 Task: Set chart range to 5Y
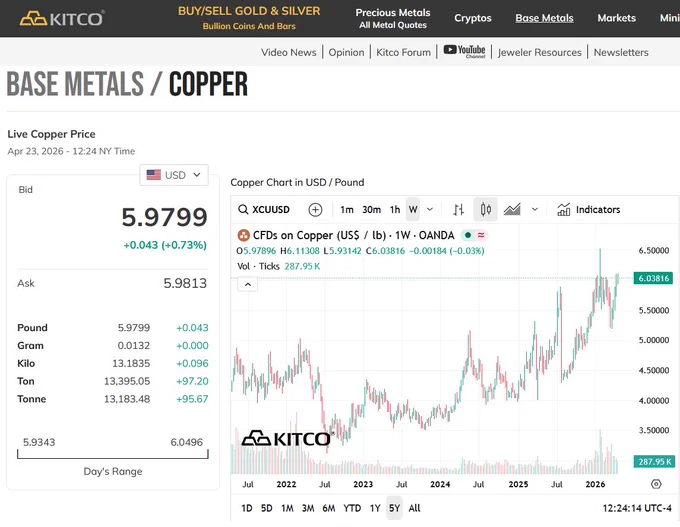(394, 508)
